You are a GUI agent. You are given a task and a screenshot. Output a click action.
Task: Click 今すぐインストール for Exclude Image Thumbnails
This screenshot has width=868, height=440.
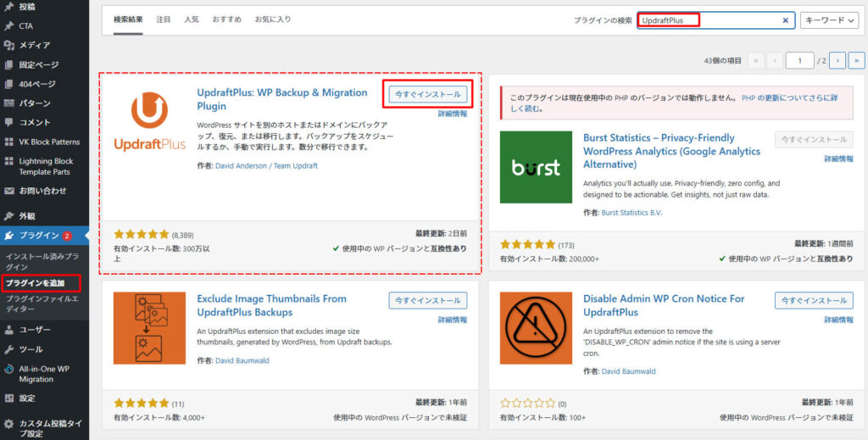coord(427,301)
